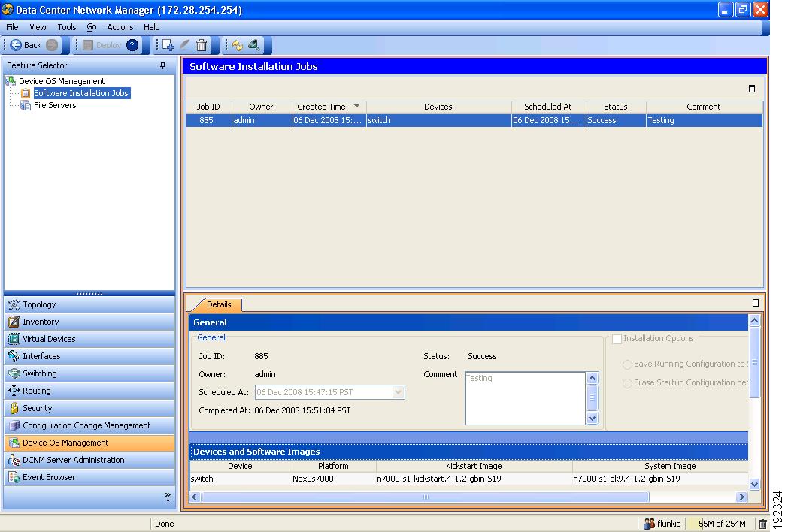Viewport: 785px width, 532px height.
Task: Open Configuration Change Management drawer
Action: [x=89, y=425]
